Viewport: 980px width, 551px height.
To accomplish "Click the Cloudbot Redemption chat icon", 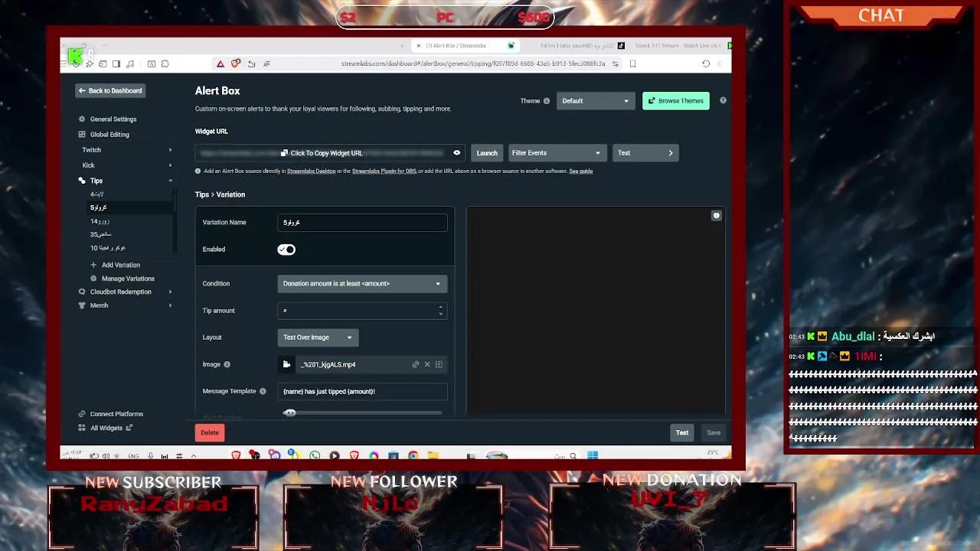I will pyautogui.click(x=82, y=292).
